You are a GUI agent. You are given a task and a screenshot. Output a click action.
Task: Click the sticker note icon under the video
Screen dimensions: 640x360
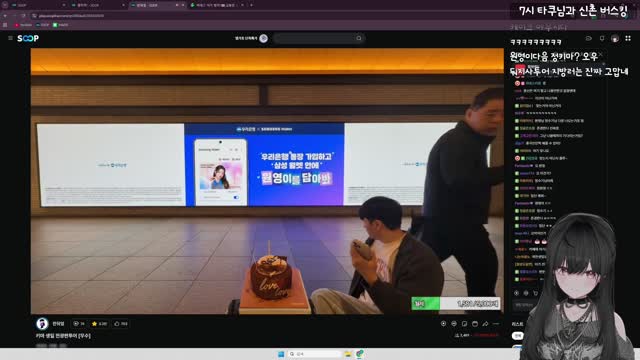[464, 324]
